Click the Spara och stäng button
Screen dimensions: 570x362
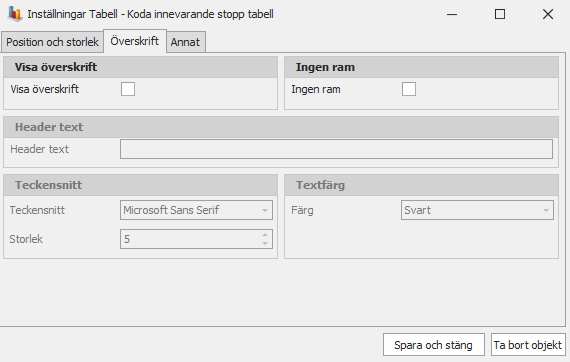[x=434, y=345]
